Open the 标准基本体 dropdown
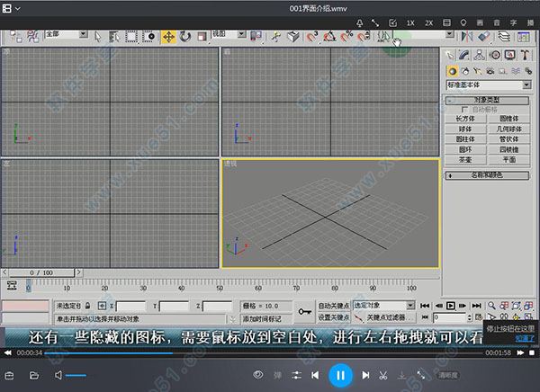 coord(489,85)
